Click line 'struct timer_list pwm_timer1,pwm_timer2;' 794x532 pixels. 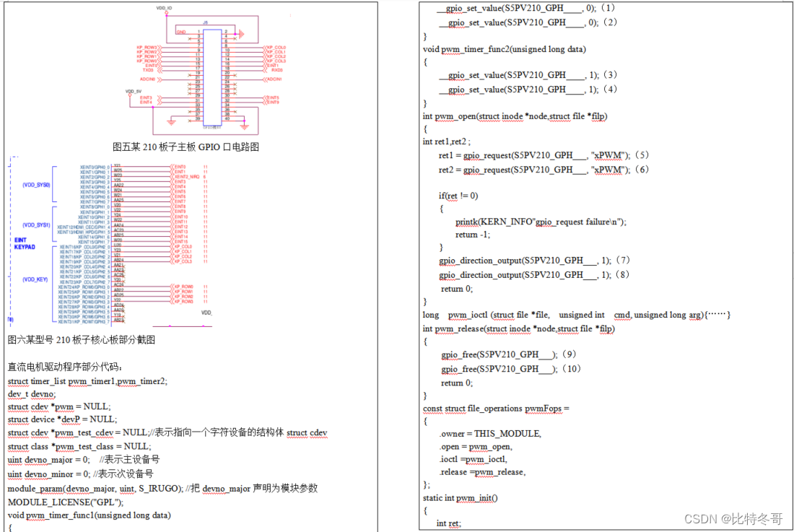tap(87, 381)
